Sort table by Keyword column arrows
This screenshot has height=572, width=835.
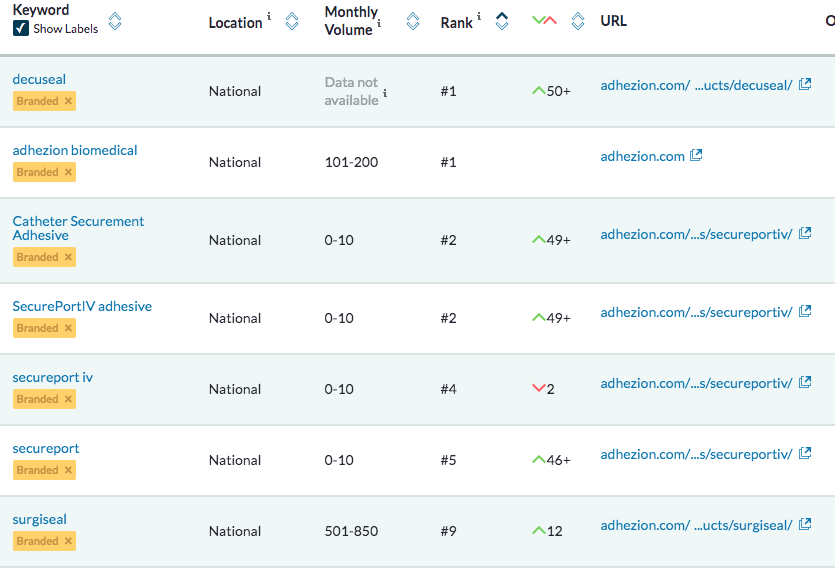pyautogui.click(x=115, y=21)
